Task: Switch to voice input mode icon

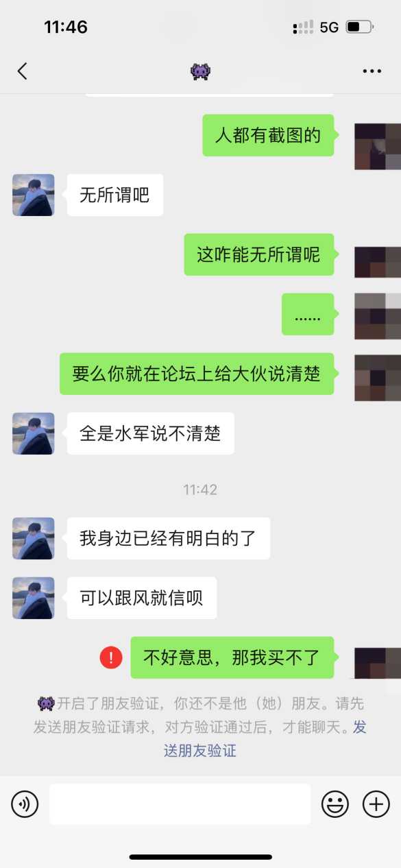Action: pyautogui.click(x=25, y=804)
